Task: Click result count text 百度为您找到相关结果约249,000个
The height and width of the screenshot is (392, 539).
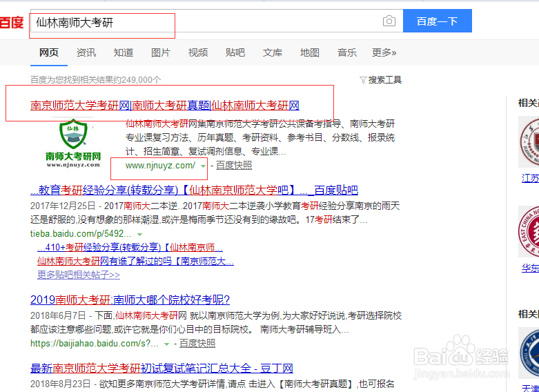Action: (95, 80)
